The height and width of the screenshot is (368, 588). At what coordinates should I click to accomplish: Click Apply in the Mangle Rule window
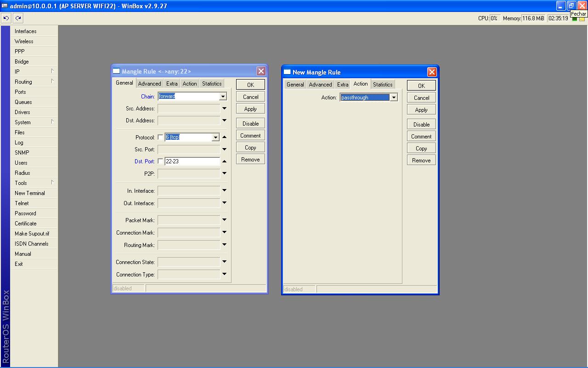pyautogui.click(x=250, y=109)
